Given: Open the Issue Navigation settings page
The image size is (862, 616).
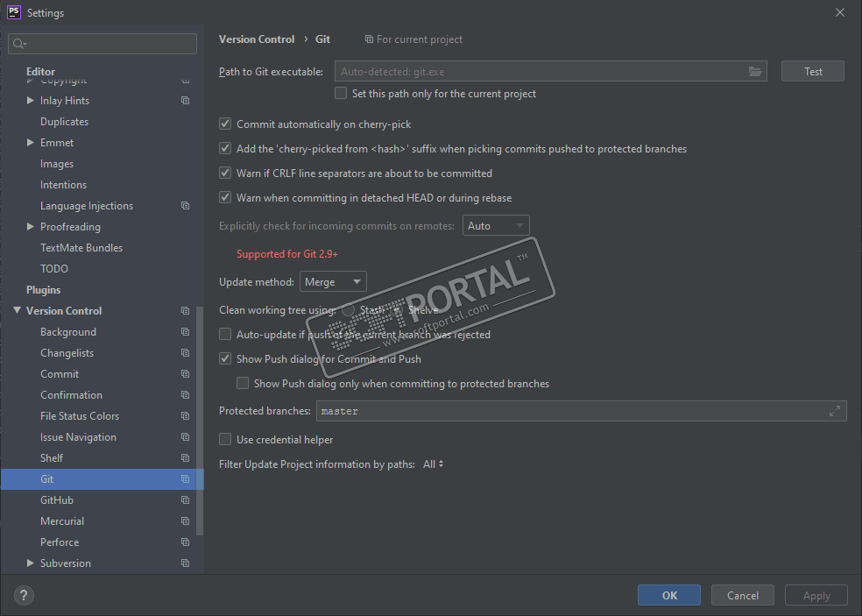Looking at the screenshot, I should point(78,436).
